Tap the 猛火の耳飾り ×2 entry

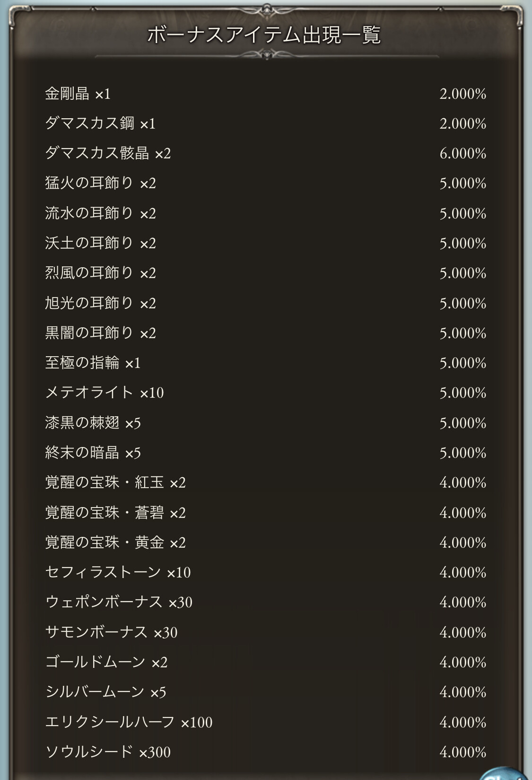click(100, 183)
